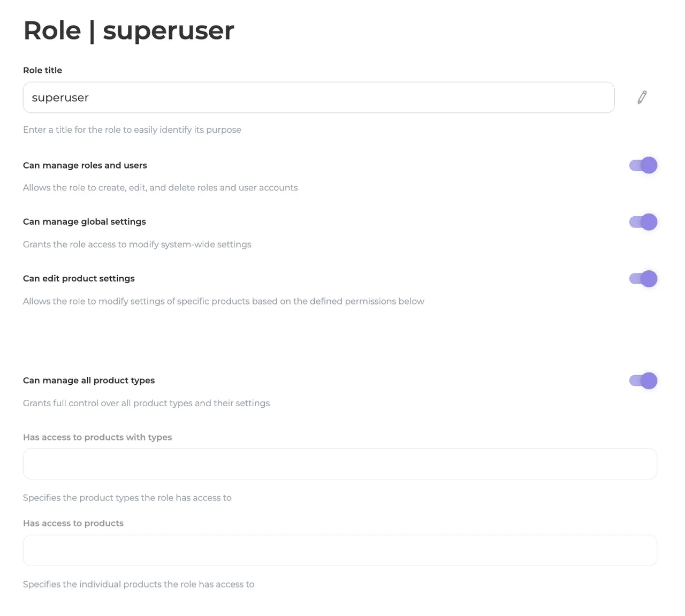Click the "Can manage all product types" label

coord(89,381)
